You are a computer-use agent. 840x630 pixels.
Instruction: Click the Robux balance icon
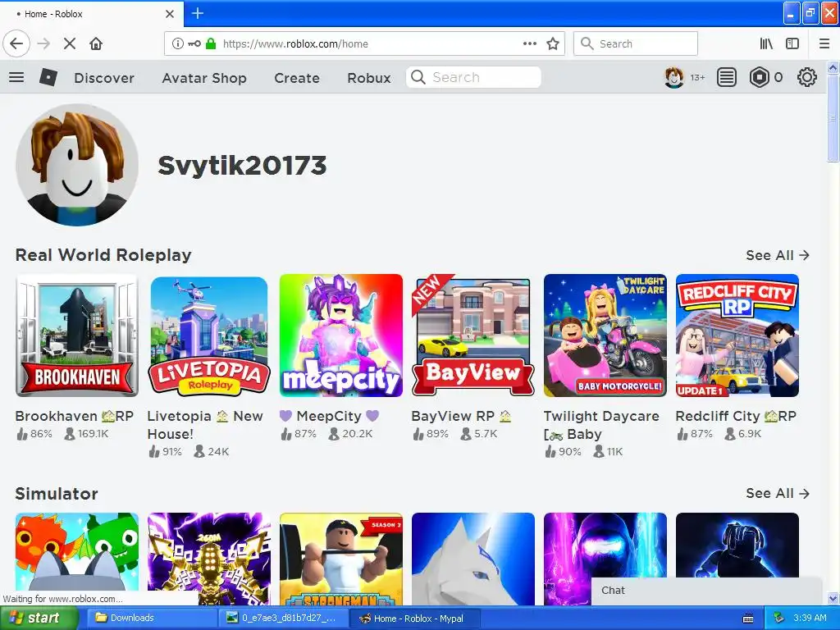(x=759, y=77)
